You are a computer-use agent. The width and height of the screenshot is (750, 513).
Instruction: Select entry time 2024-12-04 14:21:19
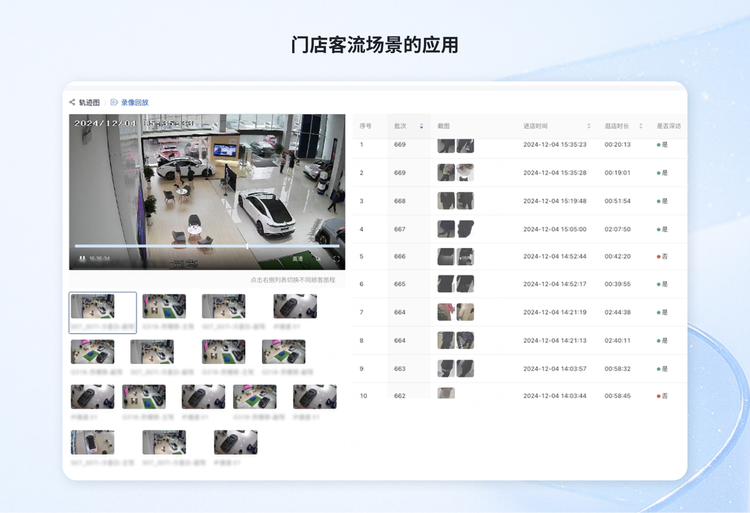554,312
